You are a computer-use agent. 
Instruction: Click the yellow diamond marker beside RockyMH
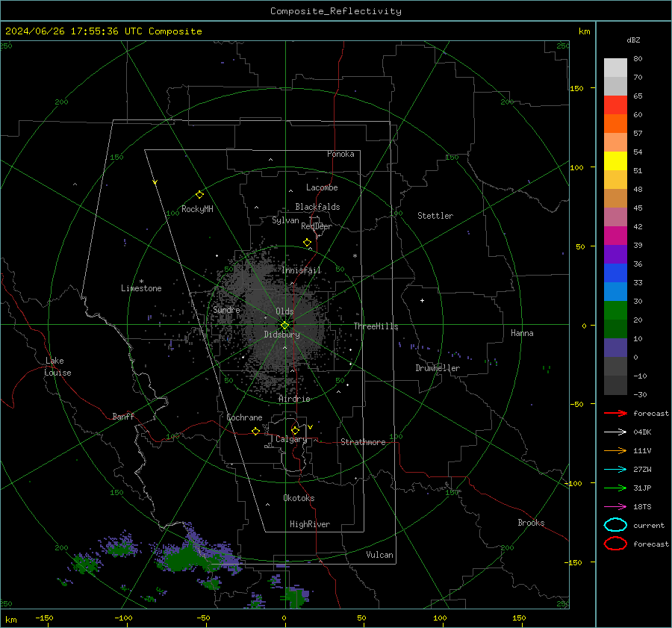(199, 195)
